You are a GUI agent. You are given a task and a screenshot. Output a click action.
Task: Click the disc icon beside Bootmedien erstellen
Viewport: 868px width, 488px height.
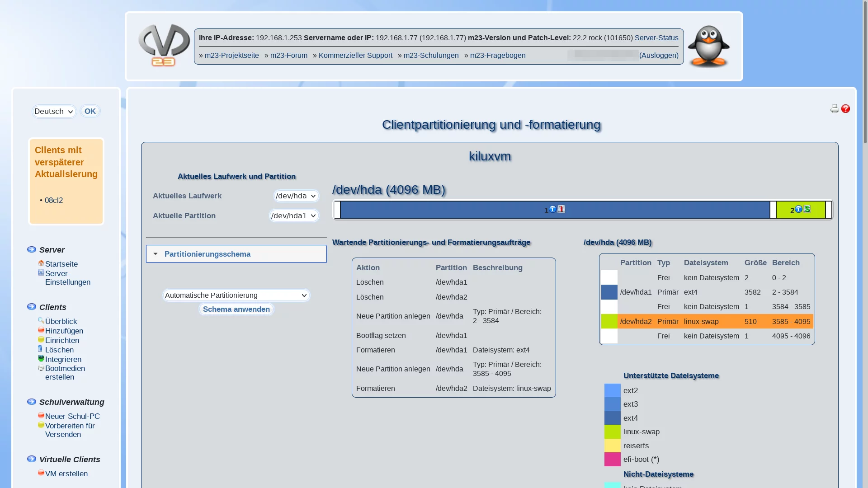[x=41, y=368]
